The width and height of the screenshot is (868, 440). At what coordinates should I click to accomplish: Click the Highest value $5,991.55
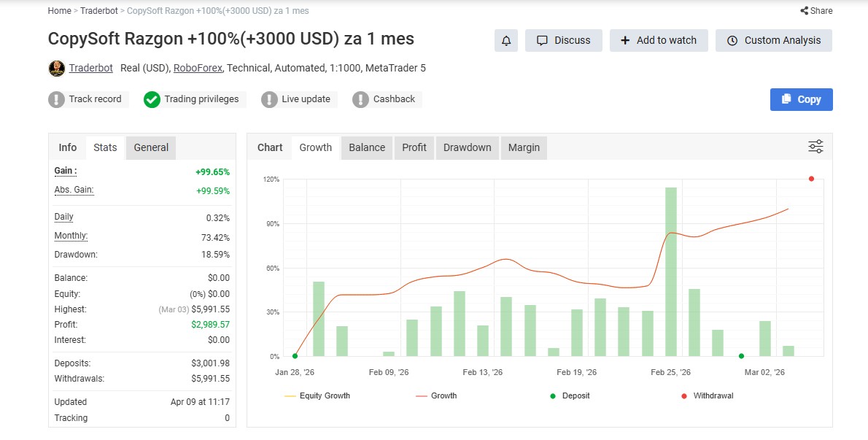(210, 309)
